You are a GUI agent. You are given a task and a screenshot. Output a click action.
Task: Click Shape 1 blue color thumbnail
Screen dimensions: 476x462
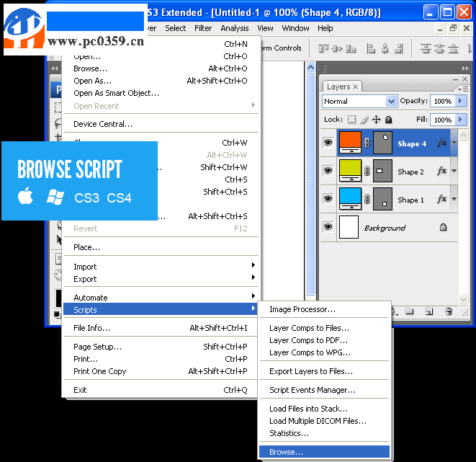click(x=350, y=199)
